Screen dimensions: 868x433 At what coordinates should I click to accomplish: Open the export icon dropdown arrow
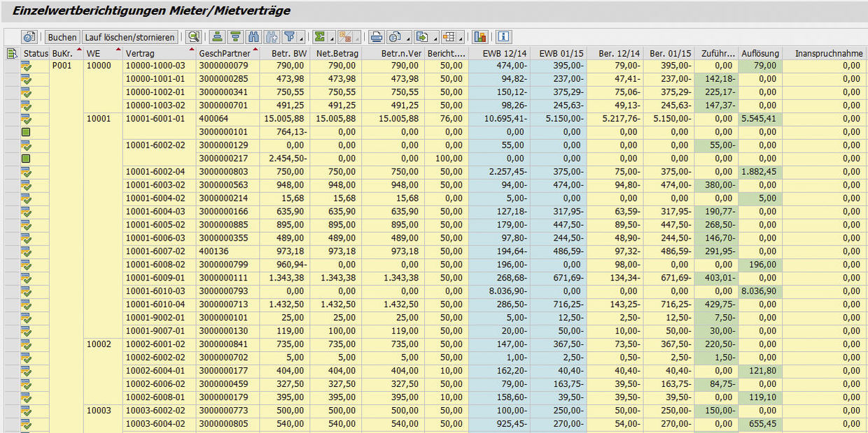436,38
